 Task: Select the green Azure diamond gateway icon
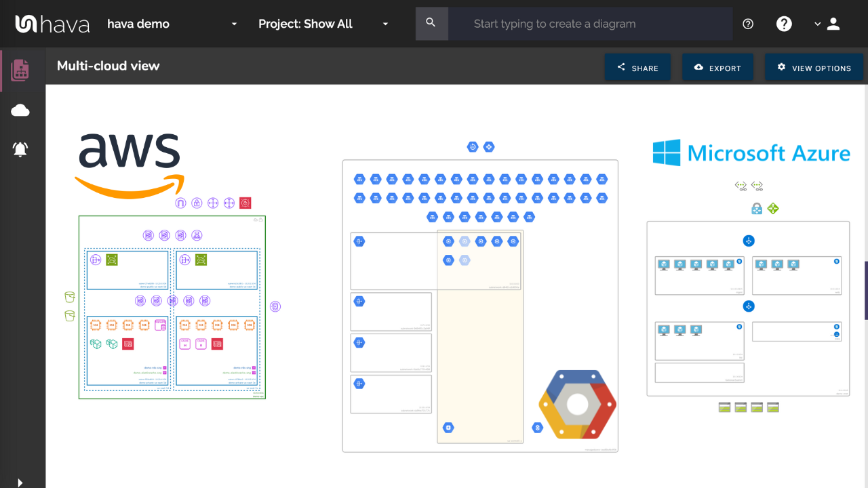click(773, 209)
